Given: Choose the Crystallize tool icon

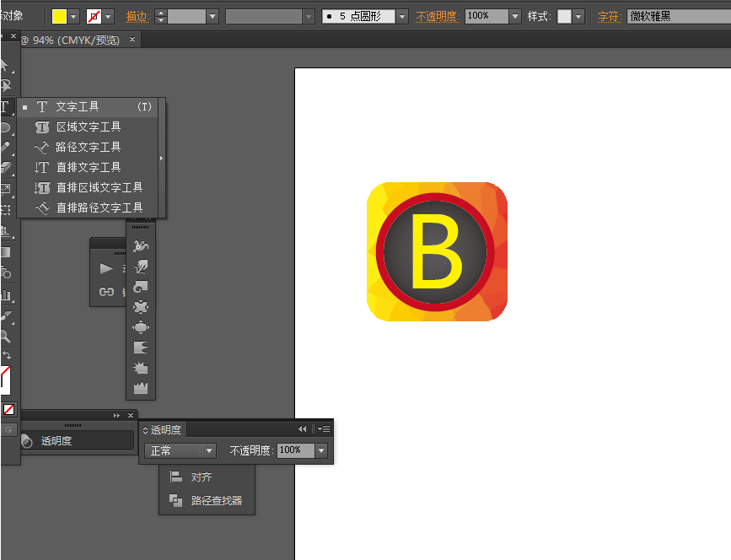Looking at the screenshot, I should [x=141, y=368].
